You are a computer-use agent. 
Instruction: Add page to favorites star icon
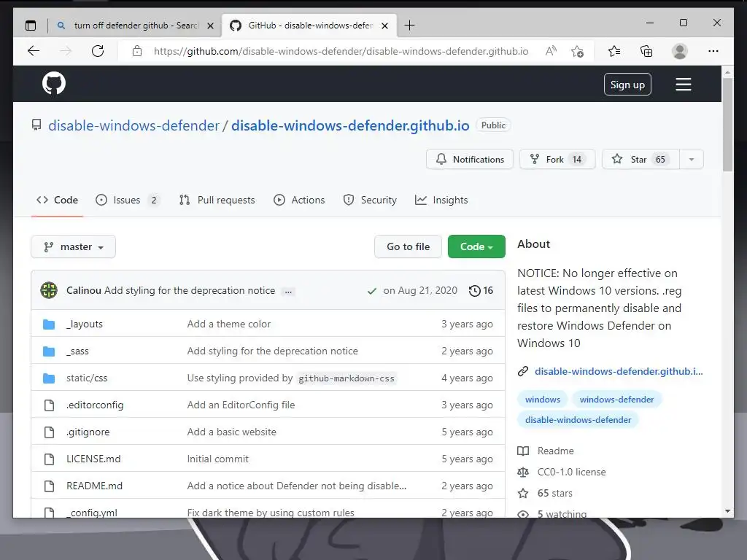(578, 51)
